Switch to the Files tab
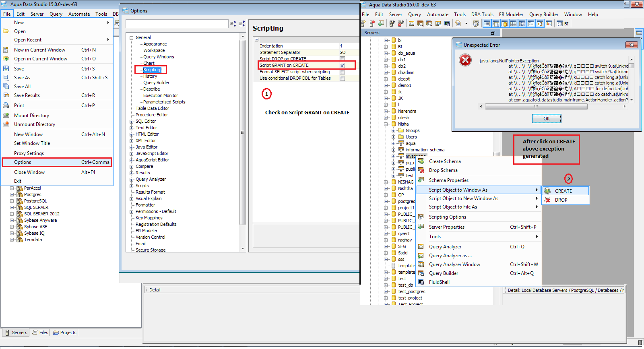644x349 pixels. pos(40,332)
